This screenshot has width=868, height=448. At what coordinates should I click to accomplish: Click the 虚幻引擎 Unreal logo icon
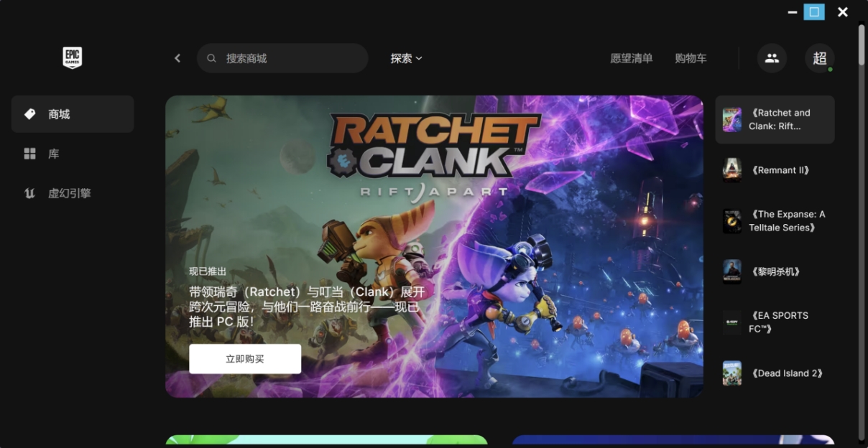point(30,193)
